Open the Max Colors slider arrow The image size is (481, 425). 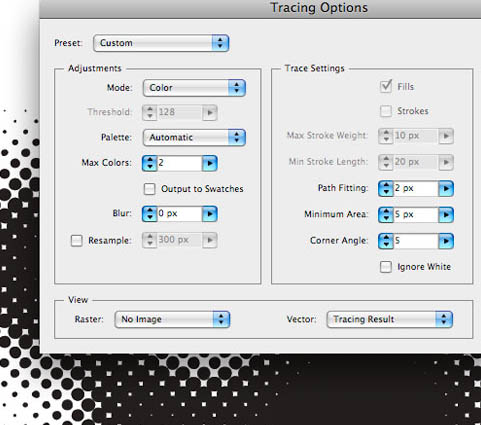pyautogui.click(x=210, y=163)
